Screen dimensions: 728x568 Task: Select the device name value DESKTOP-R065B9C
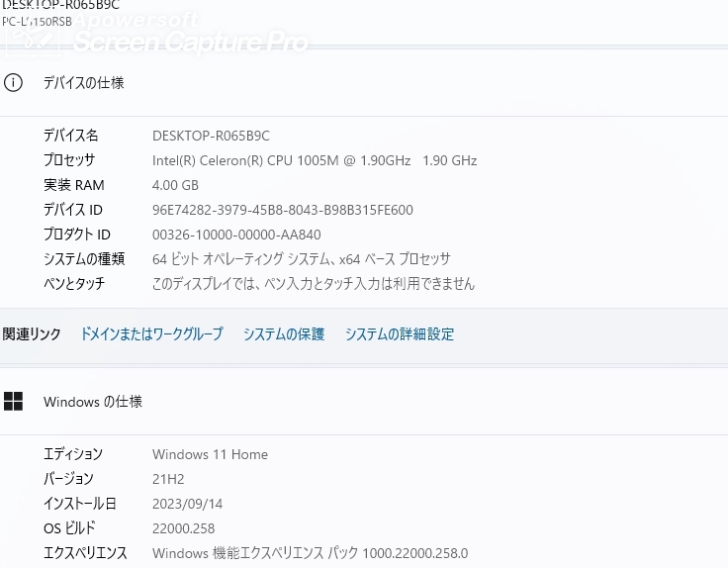click(211, 136)
